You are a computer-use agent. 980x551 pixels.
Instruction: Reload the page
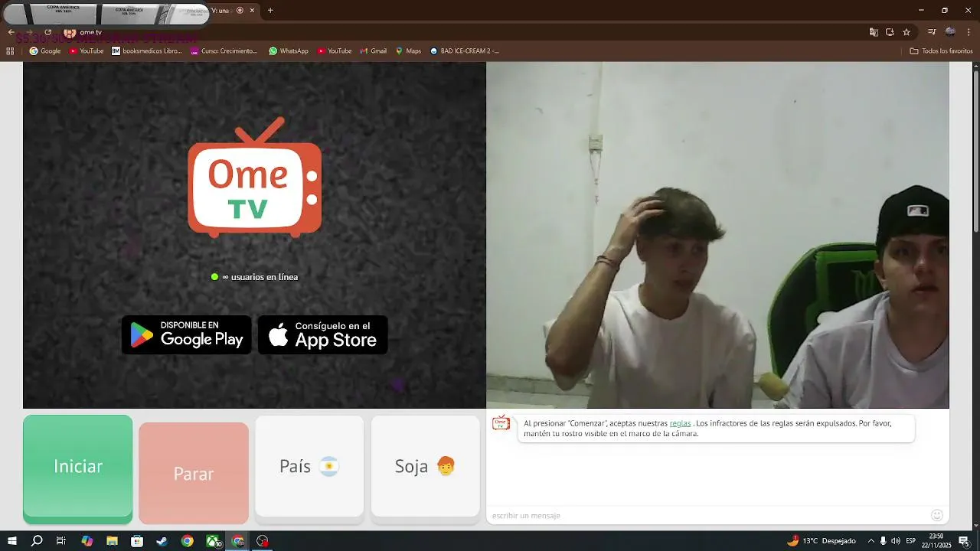tap(47, 32)
